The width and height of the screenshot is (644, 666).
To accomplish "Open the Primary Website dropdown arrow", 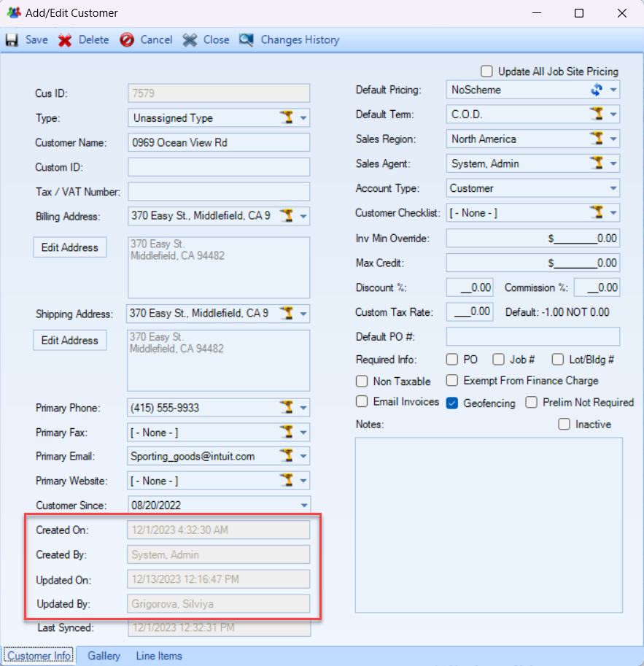I will coord(303,481).
